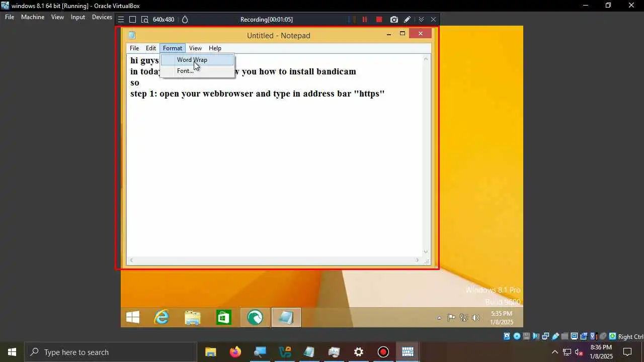Open the VirtualBox File menu
Viewport: 644px width, 362px height.
(x=10, y=17)
